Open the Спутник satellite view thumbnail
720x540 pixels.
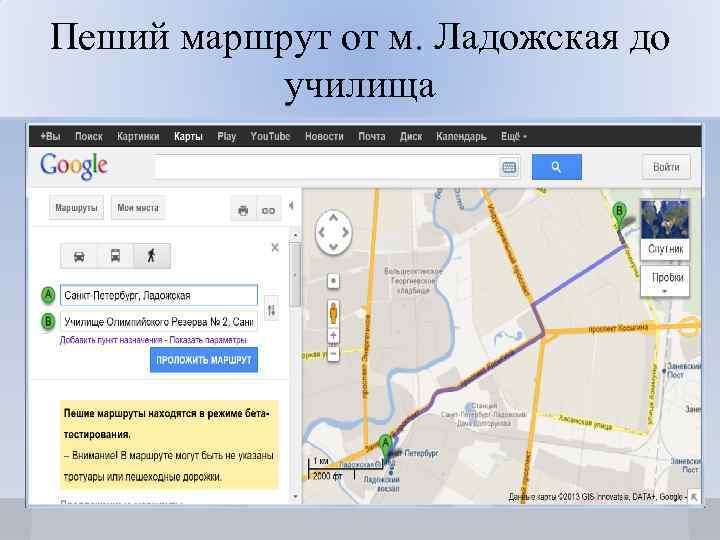[665, 229]
